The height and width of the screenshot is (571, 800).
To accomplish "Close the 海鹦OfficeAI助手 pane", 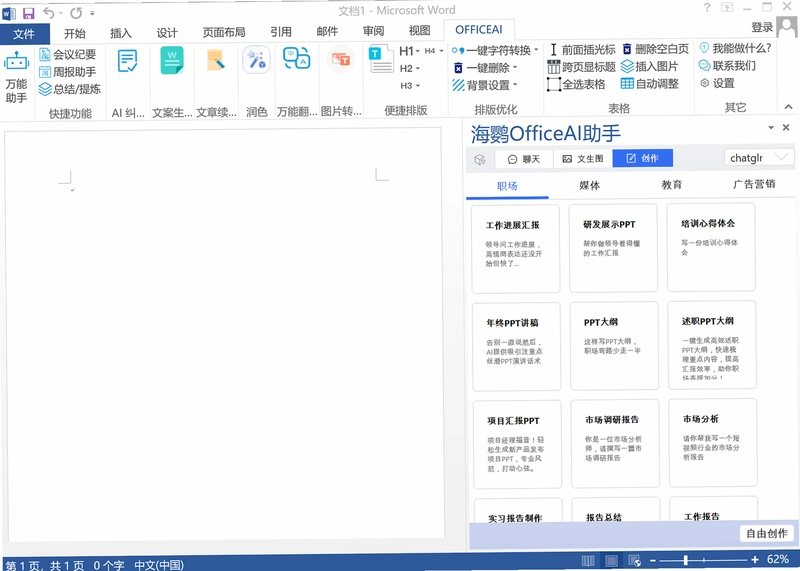I will point(786,127).
